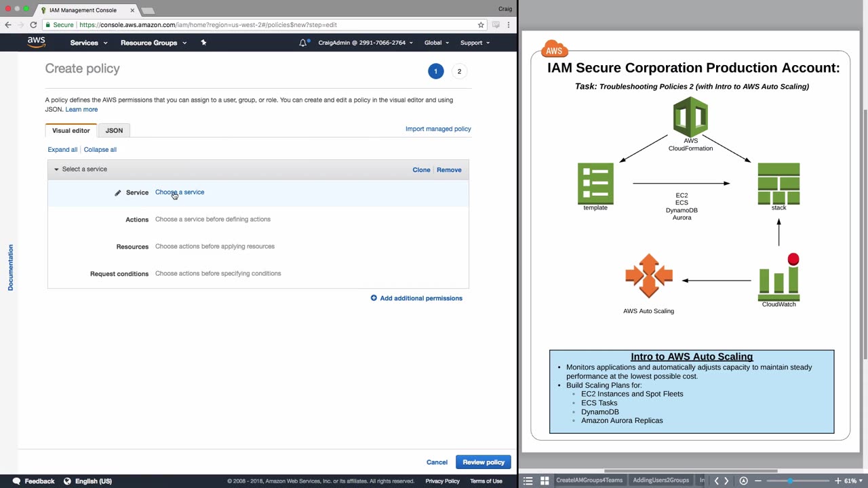Collapse the Select a service section
This screenshot has width=868, height=488.
pos(56,169)
